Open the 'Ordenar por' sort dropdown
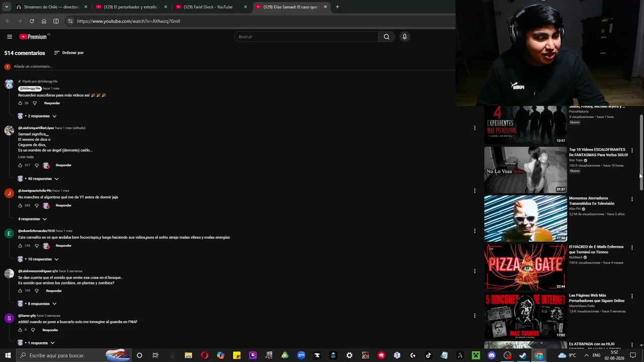644x362 pixels. point(69,53)
